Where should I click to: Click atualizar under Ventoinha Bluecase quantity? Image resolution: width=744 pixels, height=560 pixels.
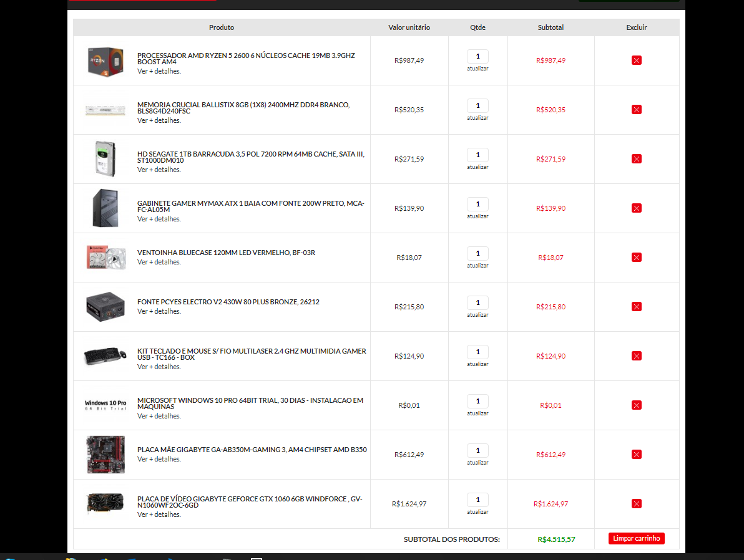(478, 266)
